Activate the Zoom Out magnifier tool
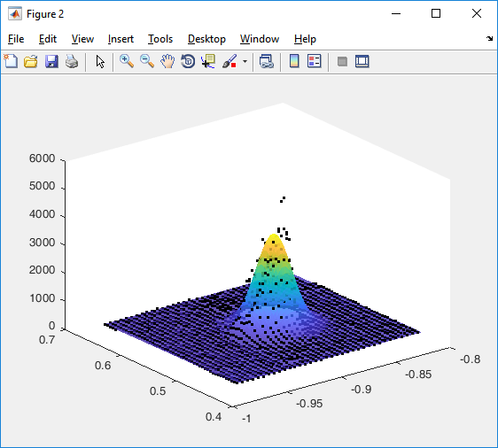This screenshot has width=498, height=448. 147,61
